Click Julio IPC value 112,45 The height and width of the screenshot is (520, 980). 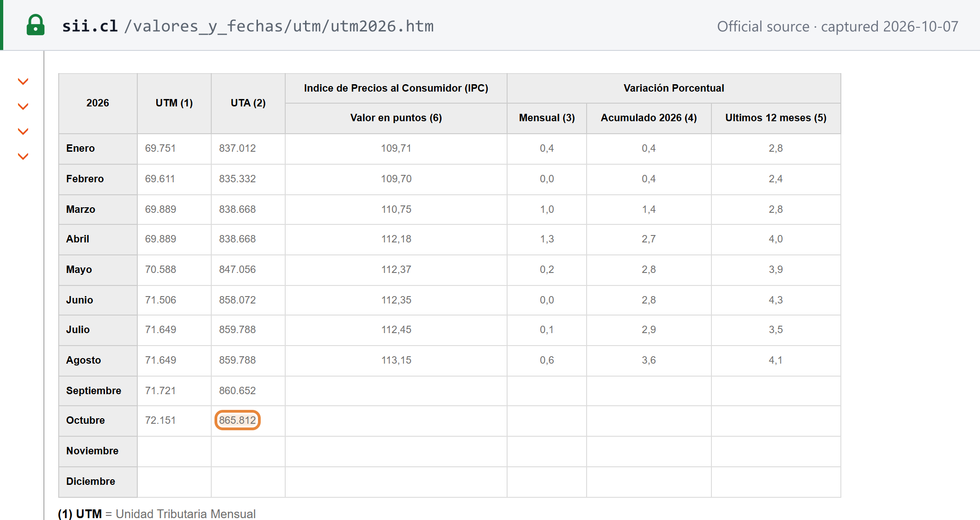click(396, 329)
